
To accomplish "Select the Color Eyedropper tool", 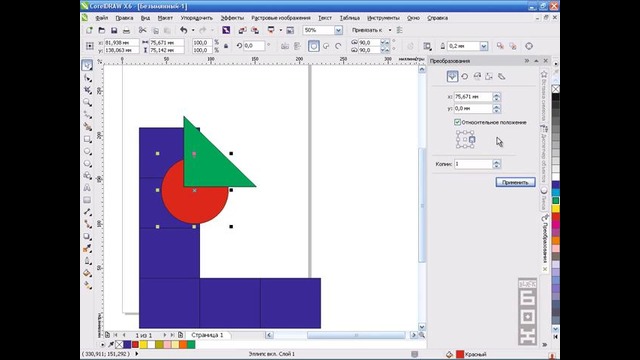I will click(87, 249).
